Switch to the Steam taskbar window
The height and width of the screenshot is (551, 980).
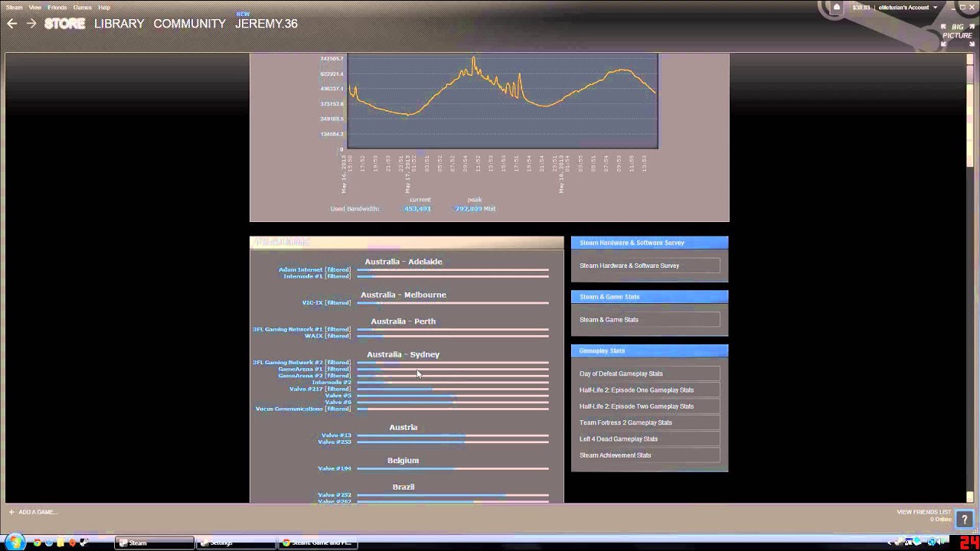coord(154,543)
